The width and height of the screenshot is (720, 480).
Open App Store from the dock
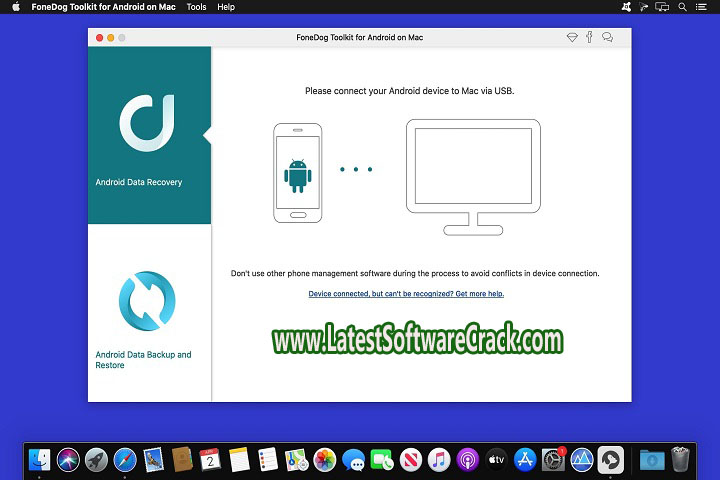click(x=525, y=459)
